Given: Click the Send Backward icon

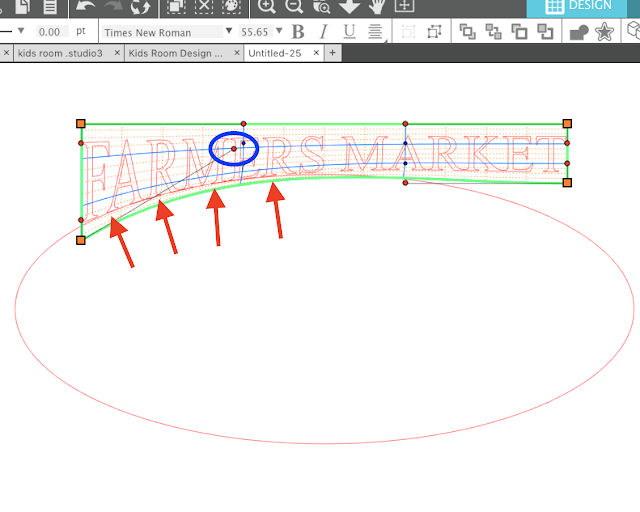Looking at the screenshot, I should tap(545, 32).
